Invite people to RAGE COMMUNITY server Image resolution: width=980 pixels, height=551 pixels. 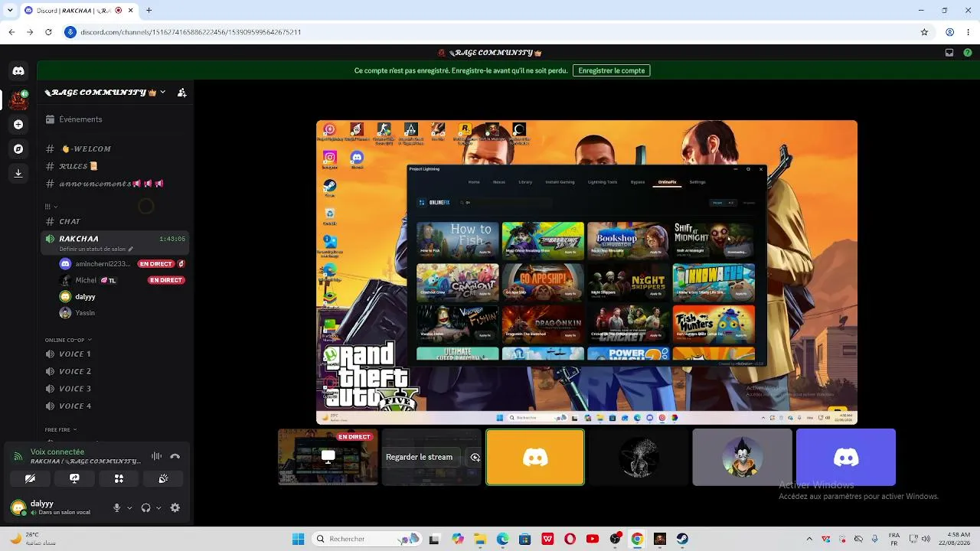[181, 93]
